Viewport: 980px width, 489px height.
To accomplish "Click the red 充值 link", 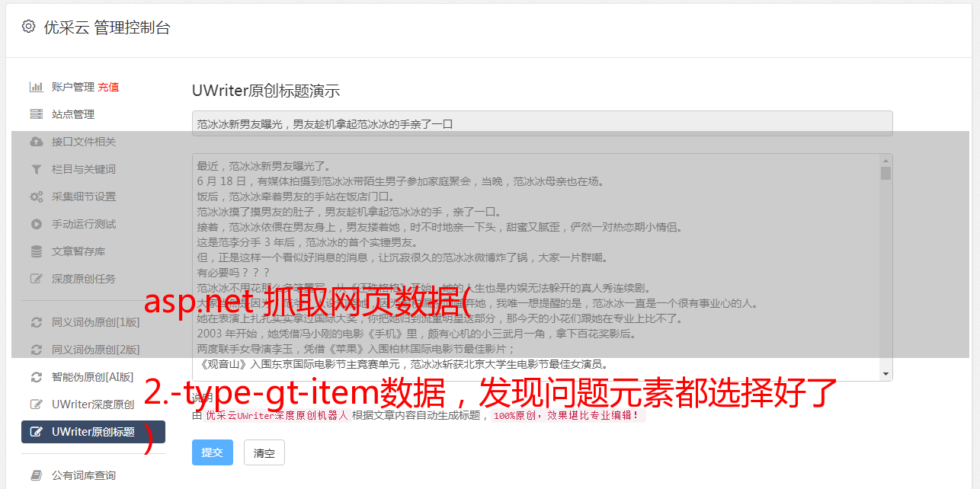I will coord(108,87).
